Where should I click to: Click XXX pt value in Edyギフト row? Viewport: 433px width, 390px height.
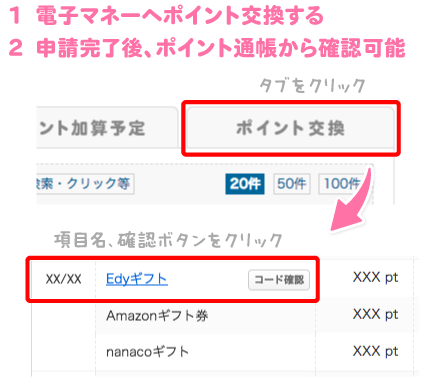point(376,277)
